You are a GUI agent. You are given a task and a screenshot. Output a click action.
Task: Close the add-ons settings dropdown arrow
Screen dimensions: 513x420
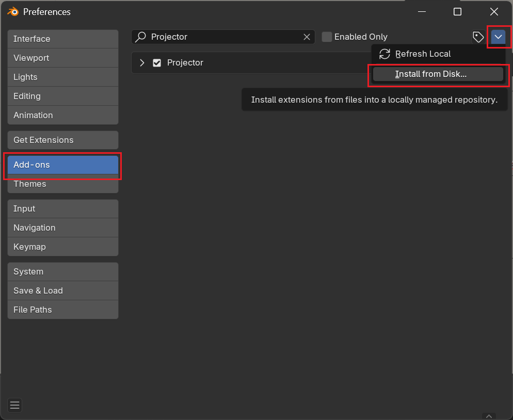click(x=498, y=37)
